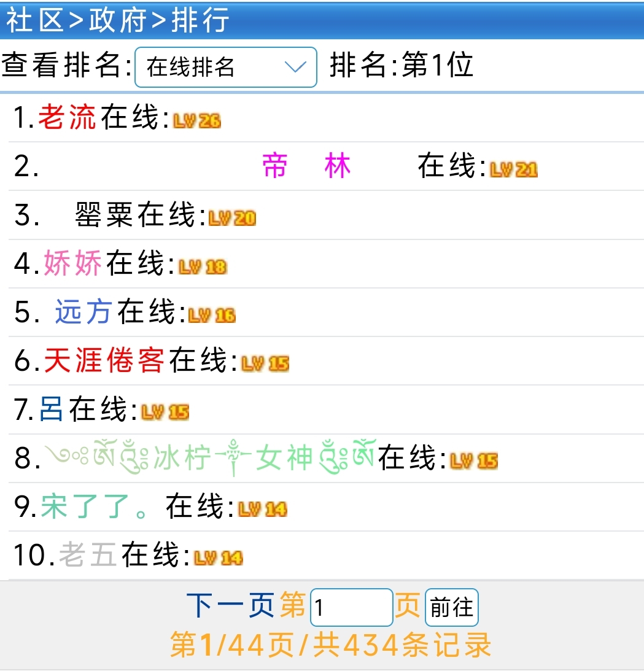Open the 在线排名 ranking dropdown

coord(225,66)
